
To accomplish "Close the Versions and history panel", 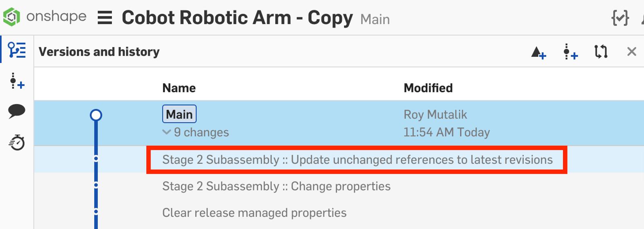I will pyautogui.click(x=632, y=52).
